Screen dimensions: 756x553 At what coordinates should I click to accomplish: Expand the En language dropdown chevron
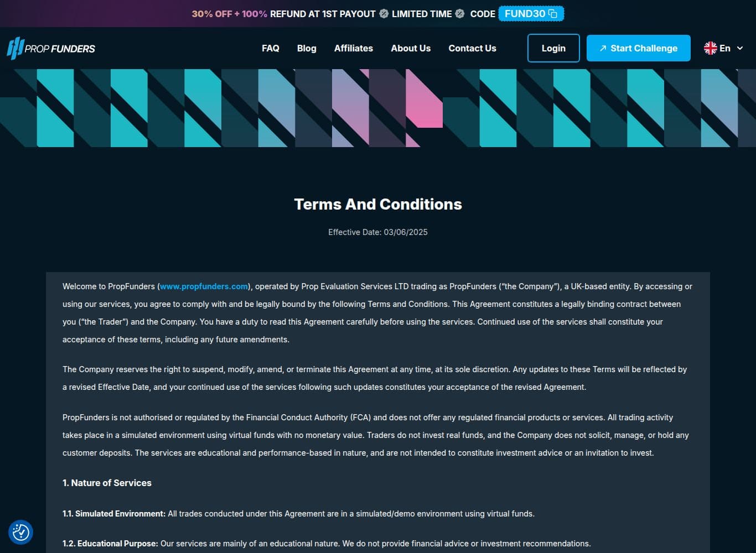(x=740, y=48)
